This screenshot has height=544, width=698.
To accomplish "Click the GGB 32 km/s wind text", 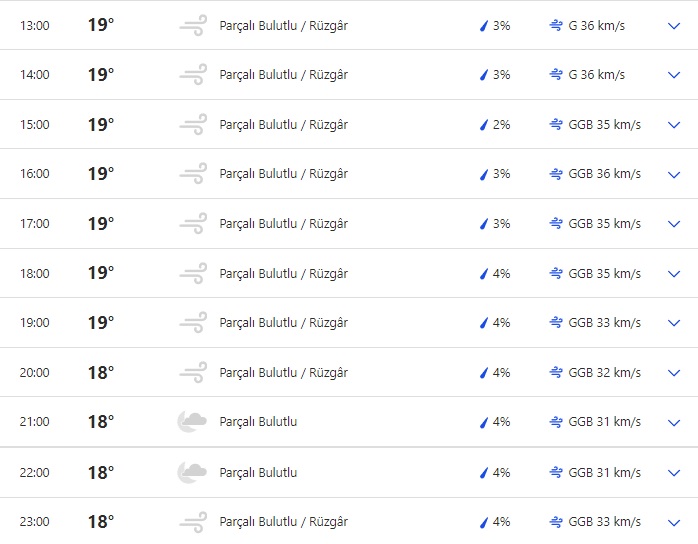I will [x=604, y=373].
